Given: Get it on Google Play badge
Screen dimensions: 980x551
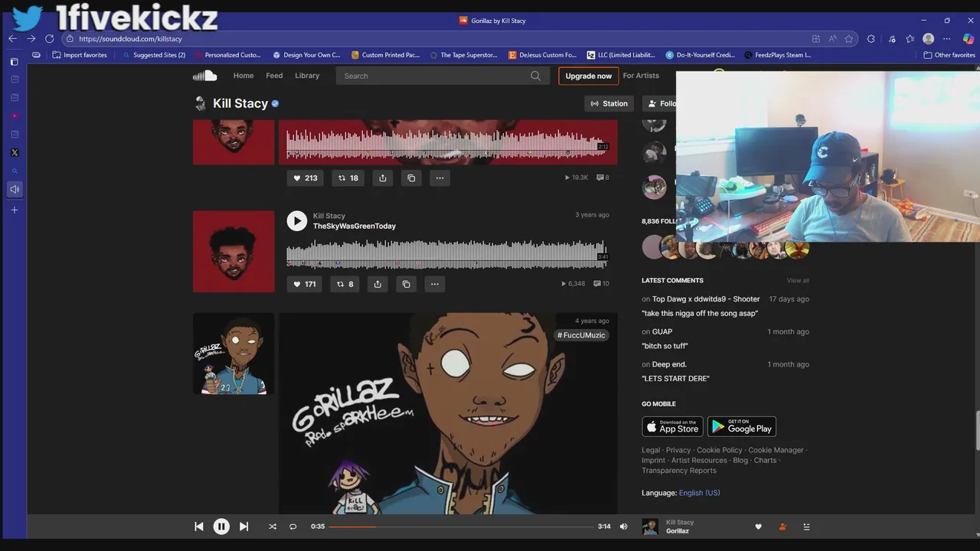Looking at the screenshot, I should tap(742, 426).
